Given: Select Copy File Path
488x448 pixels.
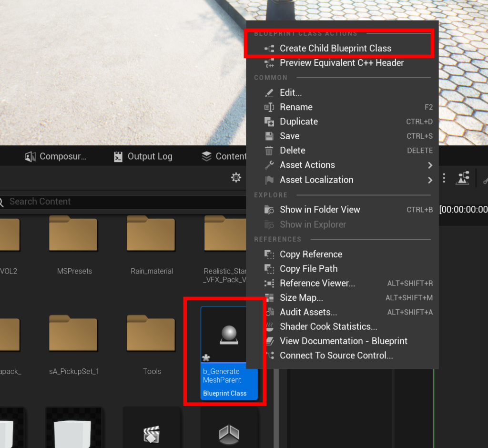Looking at the screenshot, I should point(342,269).
